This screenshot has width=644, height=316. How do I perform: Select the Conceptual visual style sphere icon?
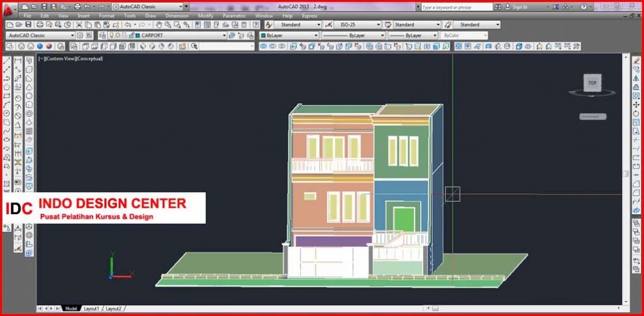49,46
